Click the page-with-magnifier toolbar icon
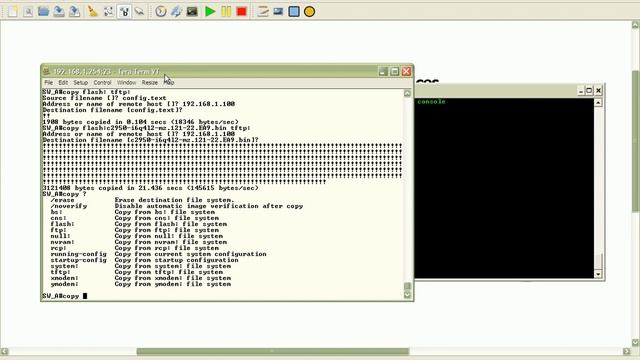 [x=28, y=11]
